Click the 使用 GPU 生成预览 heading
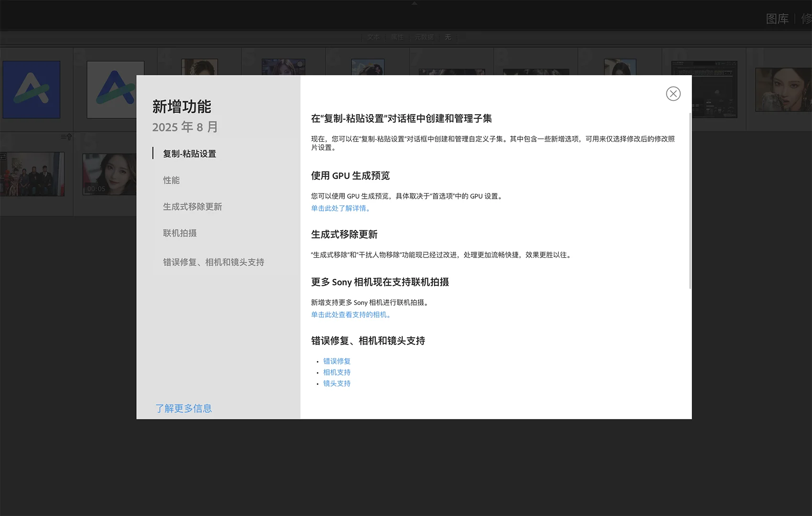812x516 pixels. pos(350,175)
